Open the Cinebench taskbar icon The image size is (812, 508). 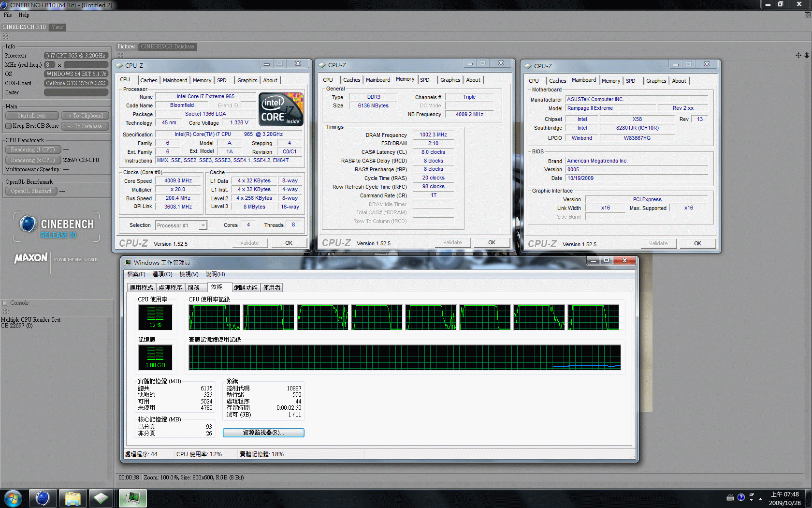(43, 498)
